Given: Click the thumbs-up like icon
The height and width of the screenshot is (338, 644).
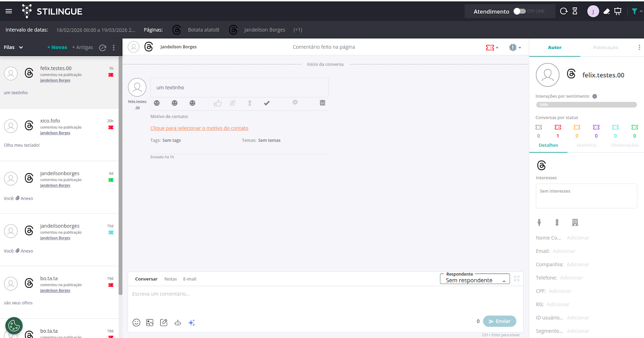Looking at the screenshot, I should [218, 103].
